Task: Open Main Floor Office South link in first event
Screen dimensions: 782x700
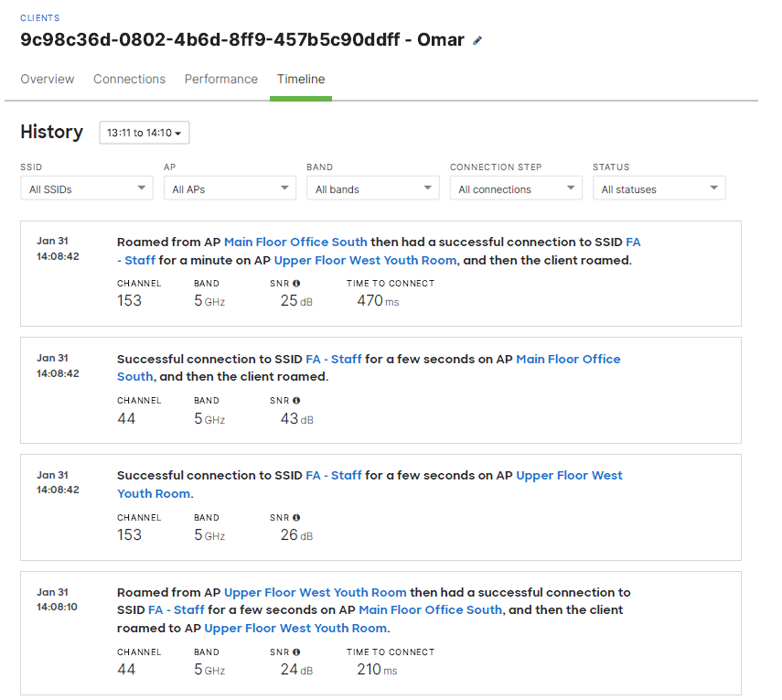Action: click(x=295, y=242)
